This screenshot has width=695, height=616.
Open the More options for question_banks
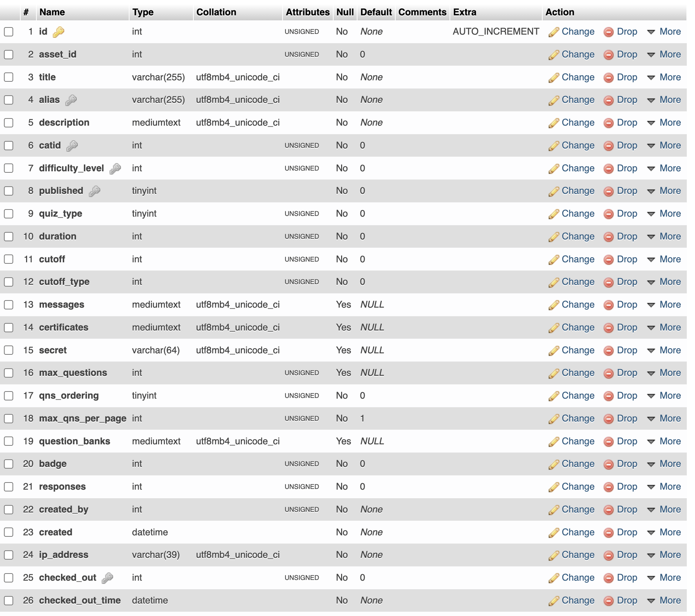[x=664, y=441]
